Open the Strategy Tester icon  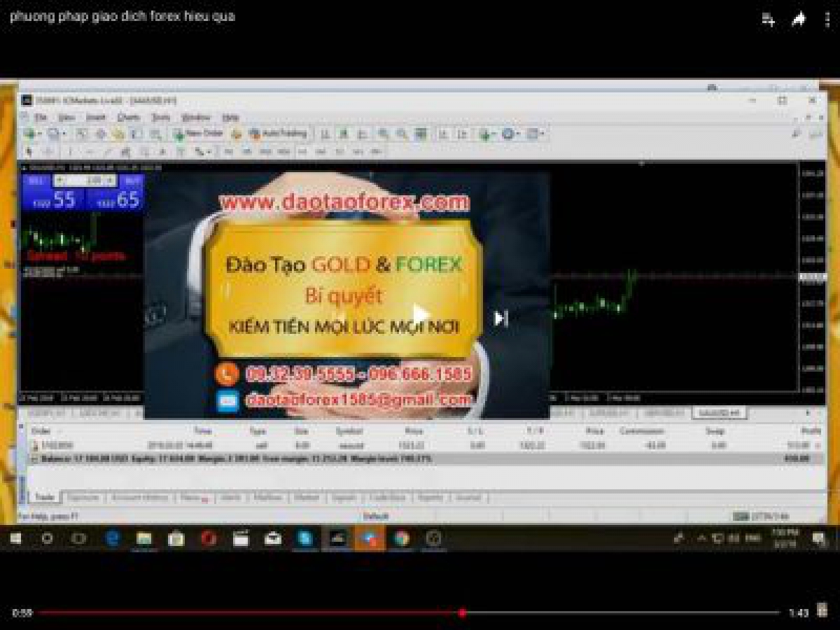point(155,133)
